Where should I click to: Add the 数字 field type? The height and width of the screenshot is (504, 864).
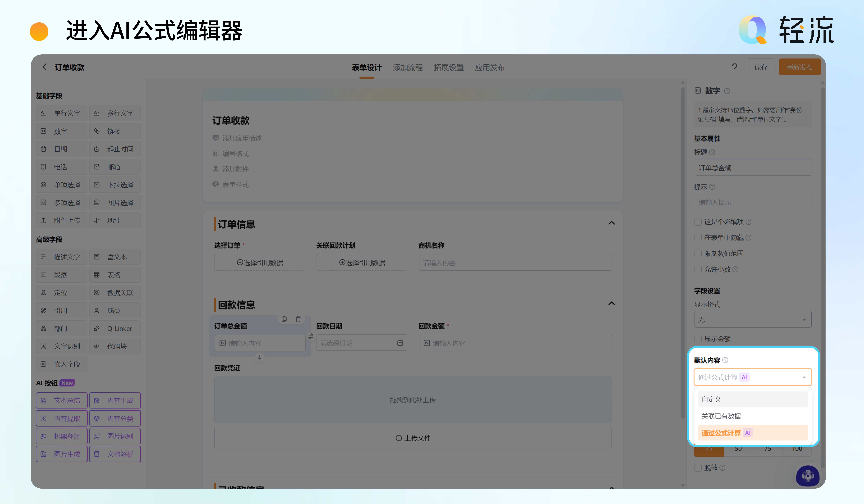pos(62,131)
